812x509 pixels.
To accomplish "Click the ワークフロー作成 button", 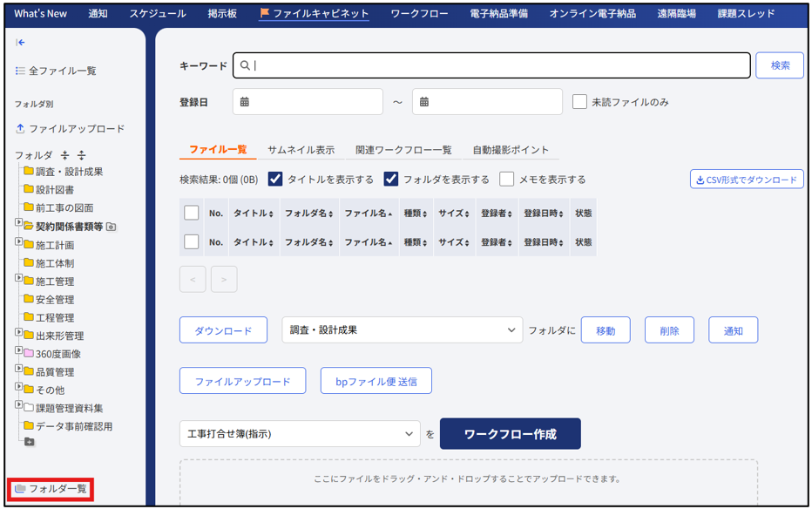I will coord(510,433).
